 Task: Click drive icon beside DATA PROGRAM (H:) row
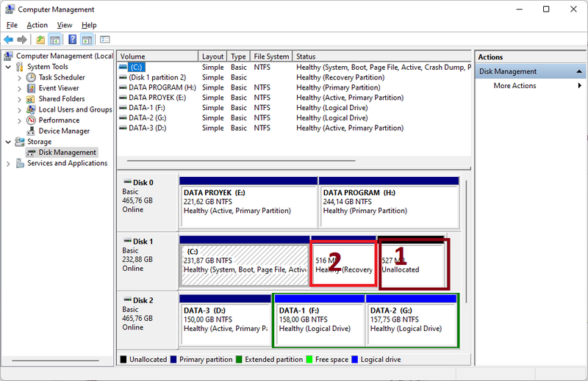click(x=123, y=87)
